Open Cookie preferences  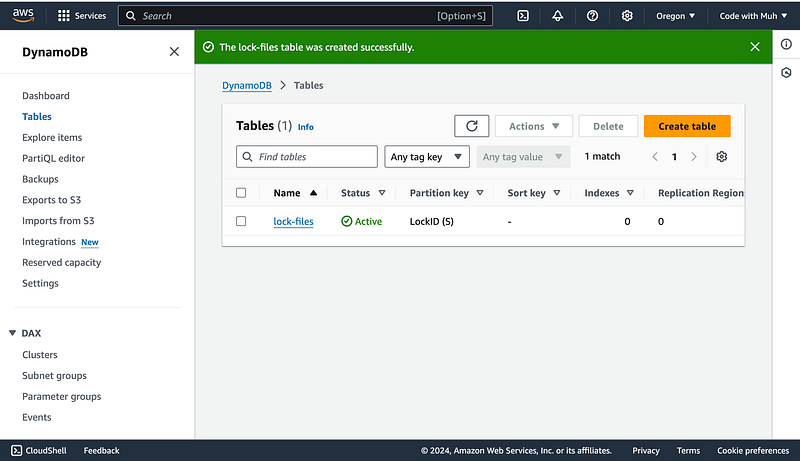coord(753,451)
